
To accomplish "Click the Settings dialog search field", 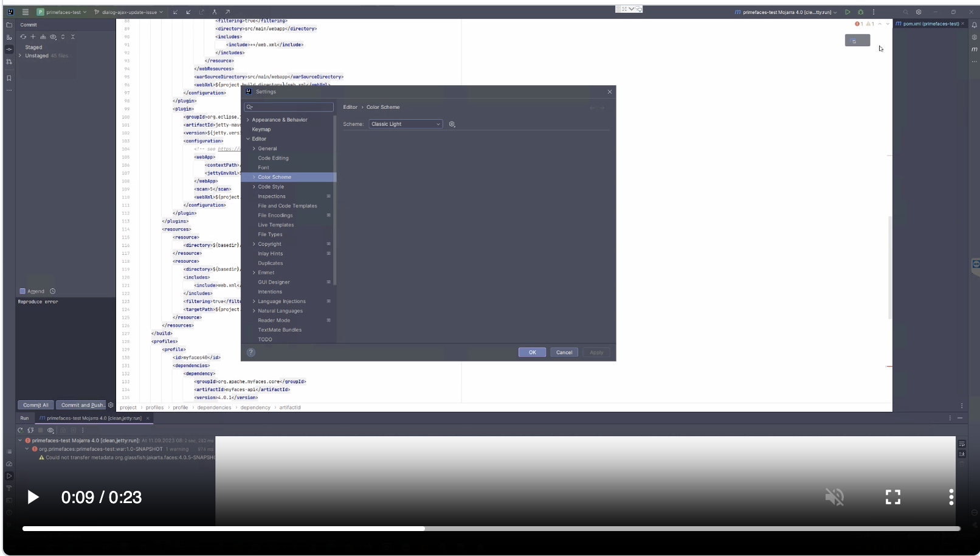I will click(x=289, y=106).
